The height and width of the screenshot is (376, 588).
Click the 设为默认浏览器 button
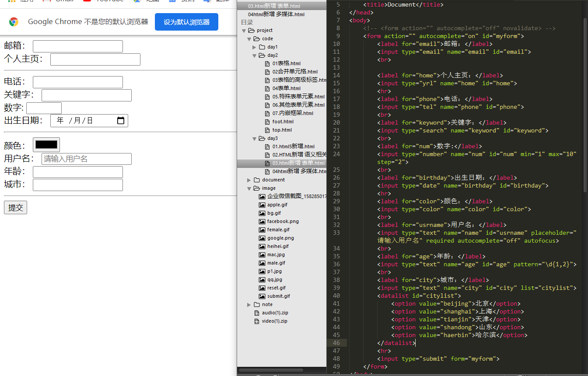(186, 22)
